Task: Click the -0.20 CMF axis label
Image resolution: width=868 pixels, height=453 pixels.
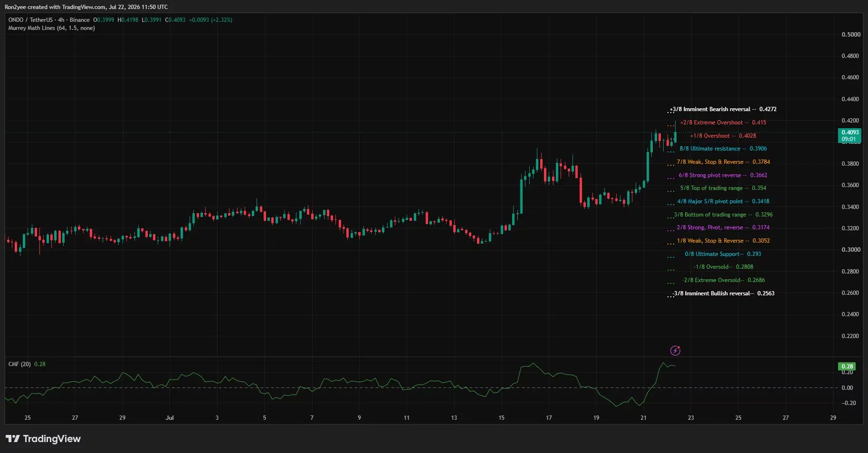Action: click(x=848, y=403)
